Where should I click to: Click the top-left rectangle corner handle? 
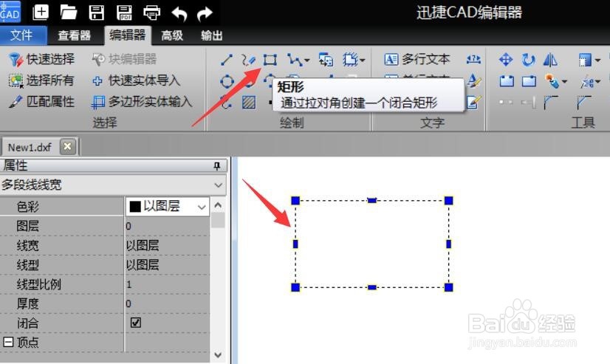click(295, 200)
